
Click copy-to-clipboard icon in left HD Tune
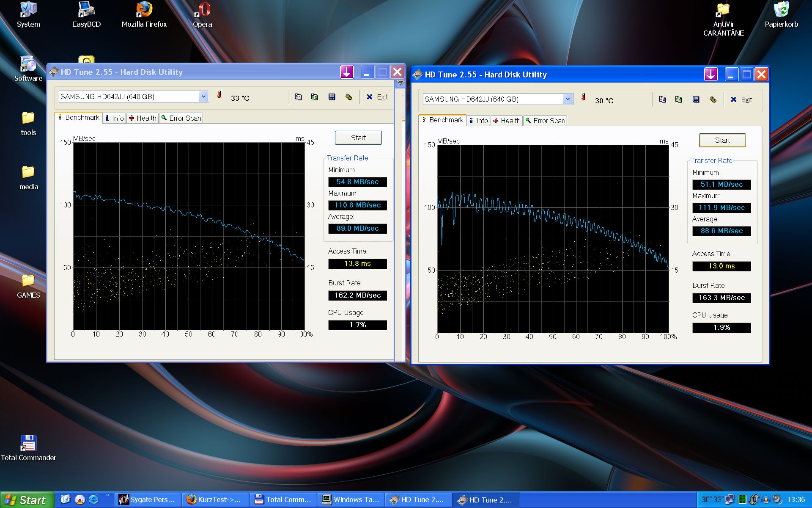pos(298,97)
